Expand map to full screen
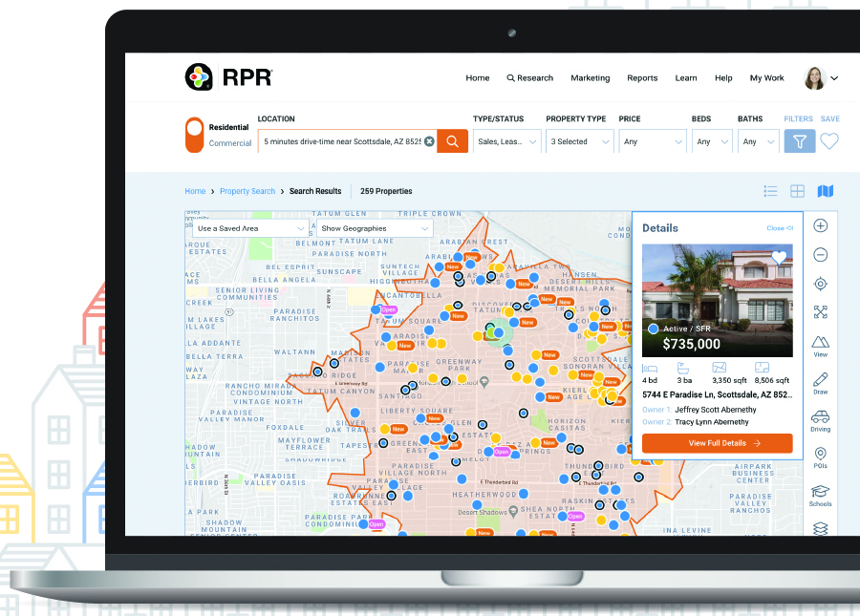 coord(821,312)
